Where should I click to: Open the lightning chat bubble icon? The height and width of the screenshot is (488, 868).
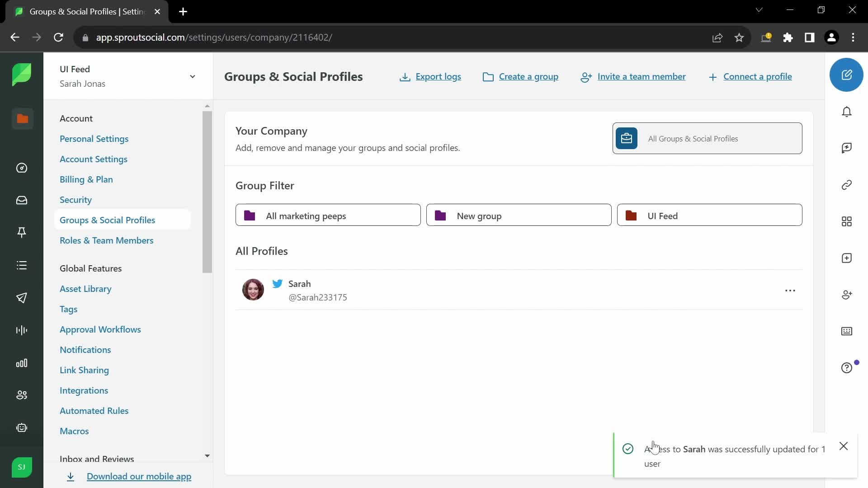pos(847,148)
